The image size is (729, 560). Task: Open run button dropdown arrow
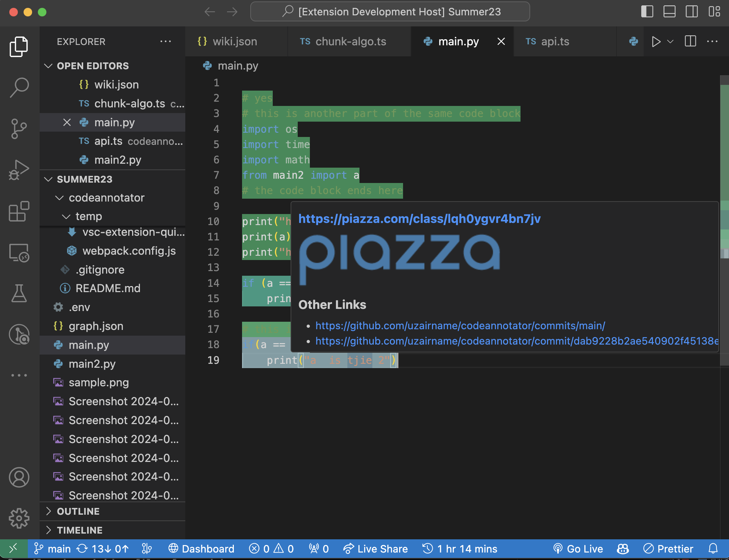tap(670, 42)
